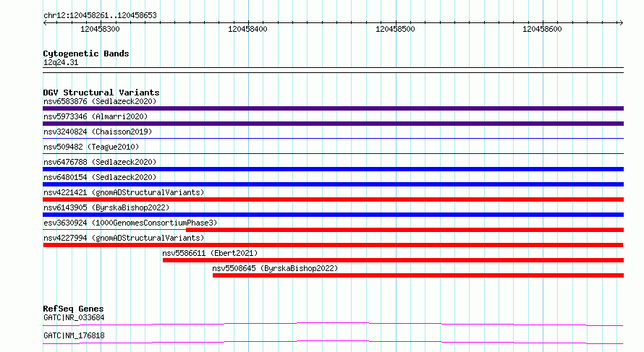Click the red bar under nsv5508645
Image resolution: width=644 pixels, height=352 pixels.
coord(418,275)
